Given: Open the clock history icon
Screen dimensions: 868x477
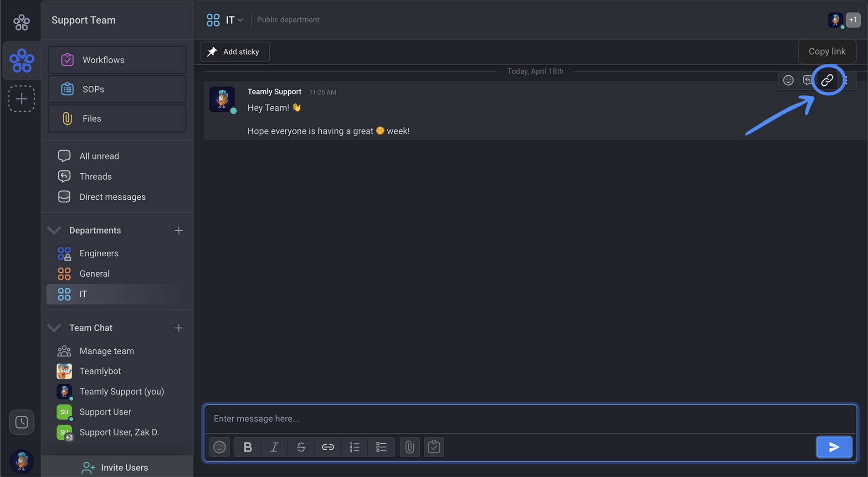Looking at the screenshot, I should [21, 422].
